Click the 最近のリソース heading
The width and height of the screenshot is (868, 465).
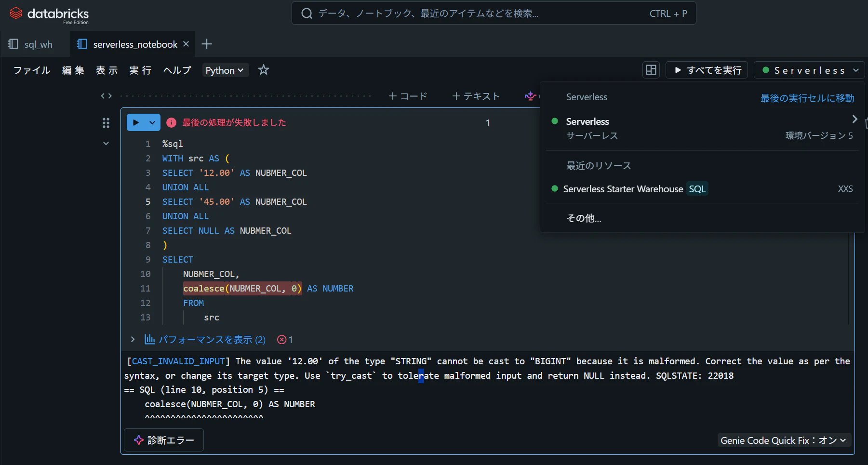(599, 165)
